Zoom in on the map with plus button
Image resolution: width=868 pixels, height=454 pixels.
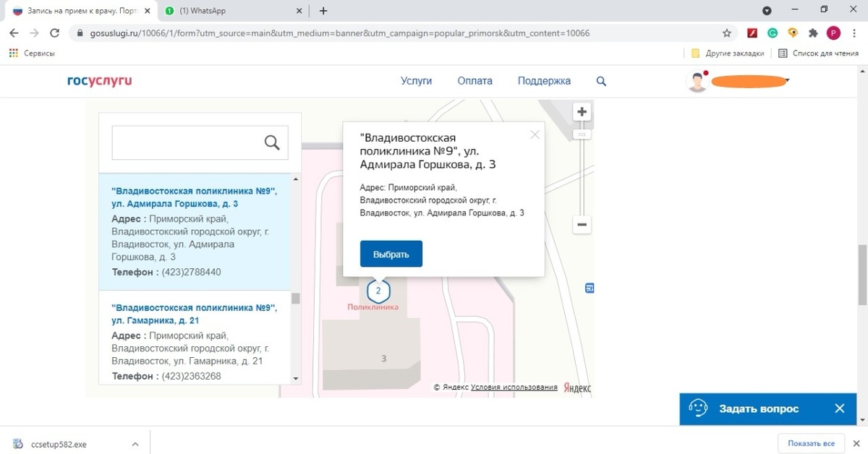582,112
